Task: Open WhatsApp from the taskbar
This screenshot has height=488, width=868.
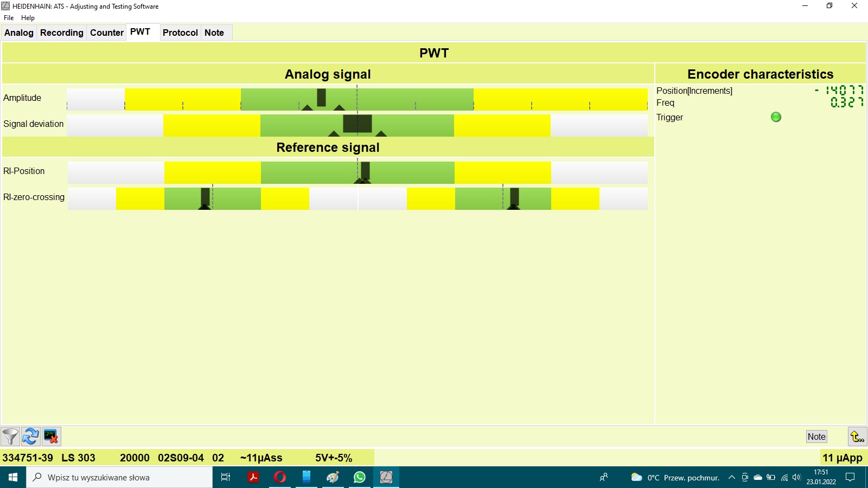Action: [x=360, y=477]
